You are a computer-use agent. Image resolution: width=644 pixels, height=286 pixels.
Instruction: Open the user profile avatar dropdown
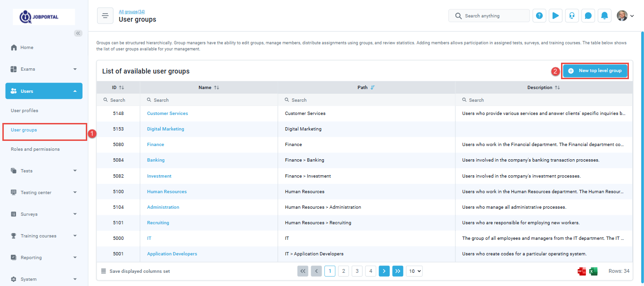click(x=625, y=16)
